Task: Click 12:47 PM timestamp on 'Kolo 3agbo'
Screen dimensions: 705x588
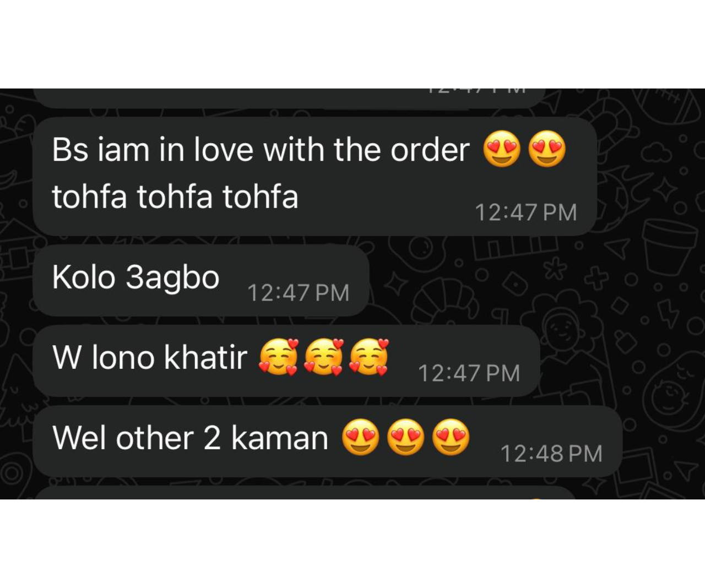Action: [299, 293]
